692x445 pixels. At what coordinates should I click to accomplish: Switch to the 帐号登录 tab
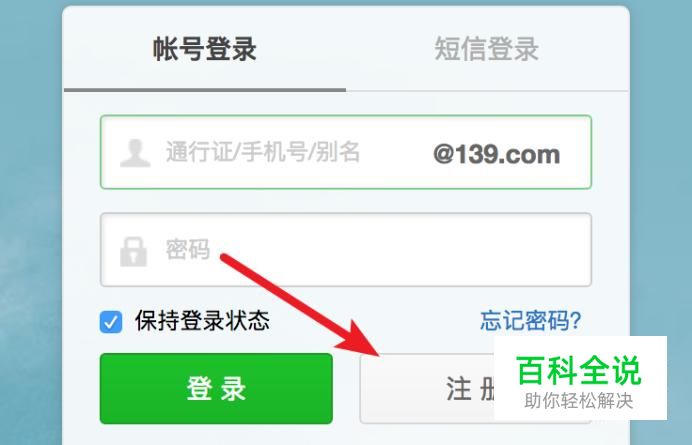click(205, 49)
